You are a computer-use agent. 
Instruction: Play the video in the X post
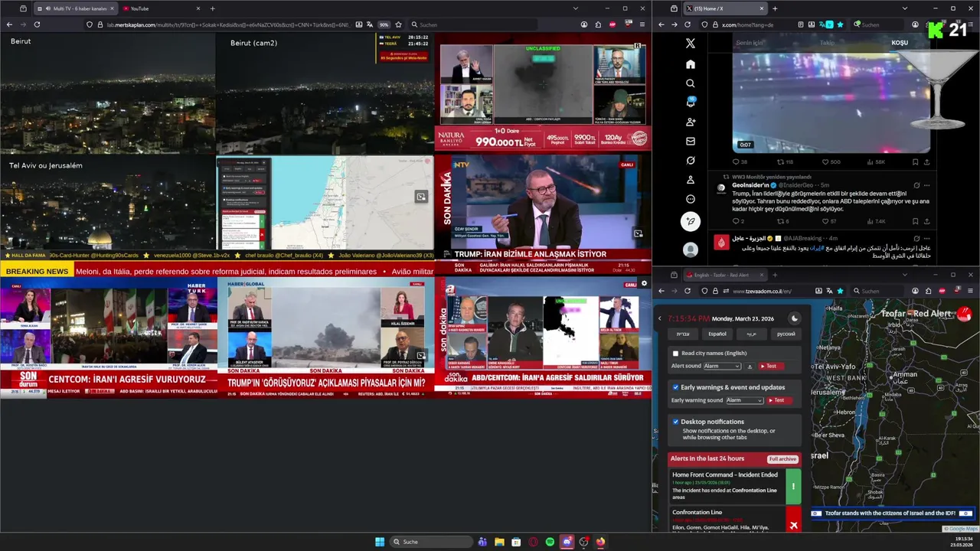[831, 96]
